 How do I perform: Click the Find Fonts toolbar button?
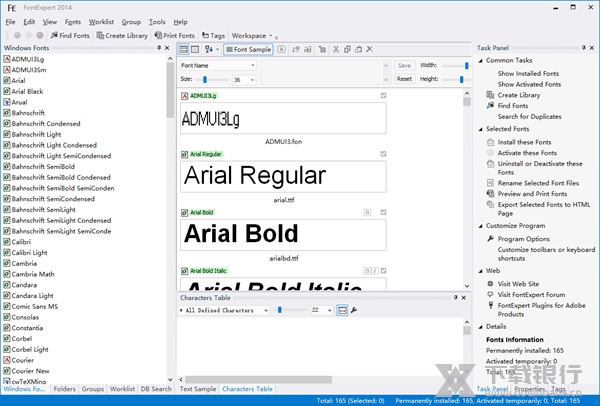(69, 35)
